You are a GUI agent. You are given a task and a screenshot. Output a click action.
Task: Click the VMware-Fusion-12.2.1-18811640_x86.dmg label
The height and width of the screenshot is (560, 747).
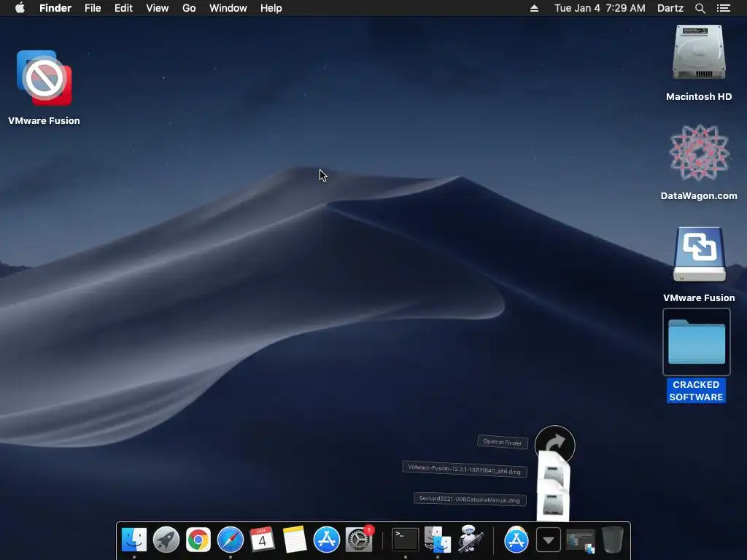pos(465,469)
